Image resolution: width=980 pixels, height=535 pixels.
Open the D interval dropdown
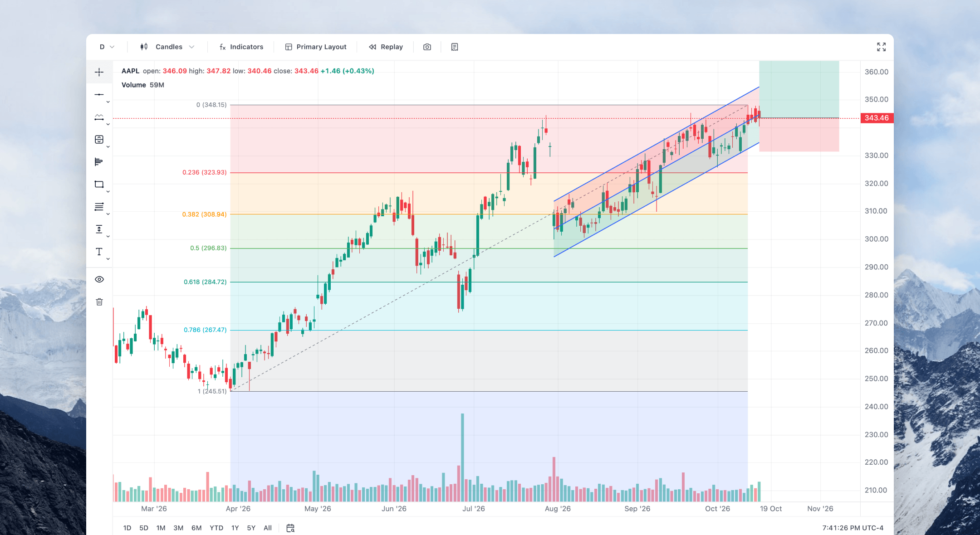(x=107, y=47)
